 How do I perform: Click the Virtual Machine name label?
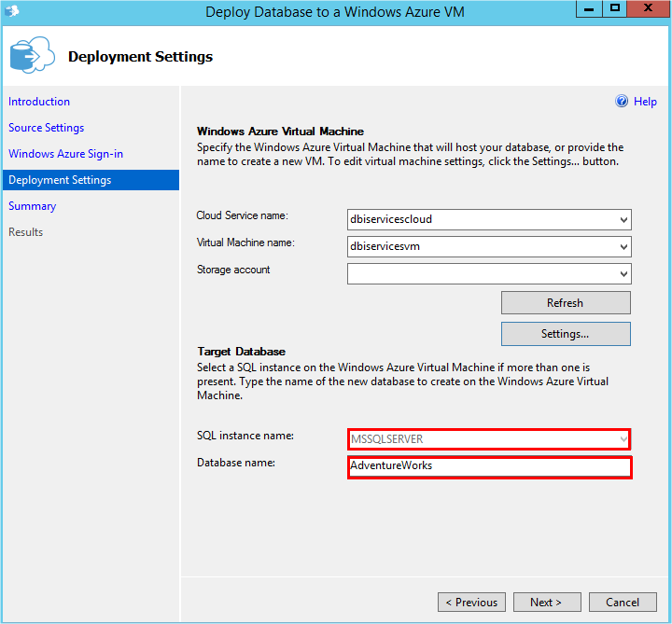pos(245,243)
